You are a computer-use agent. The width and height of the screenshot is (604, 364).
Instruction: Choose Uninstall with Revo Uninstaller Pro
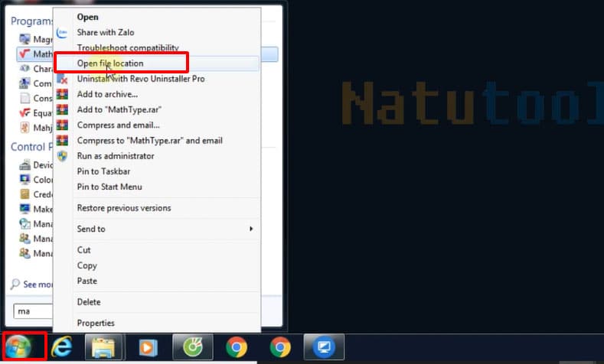[141, 79]
